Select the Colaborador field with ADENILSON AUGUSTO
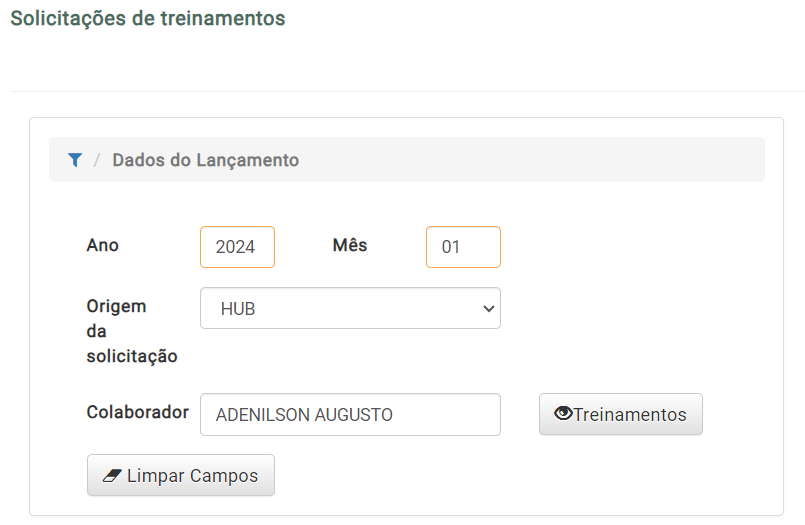The height and width of the screenshot is (525, 805). (350, 415)
